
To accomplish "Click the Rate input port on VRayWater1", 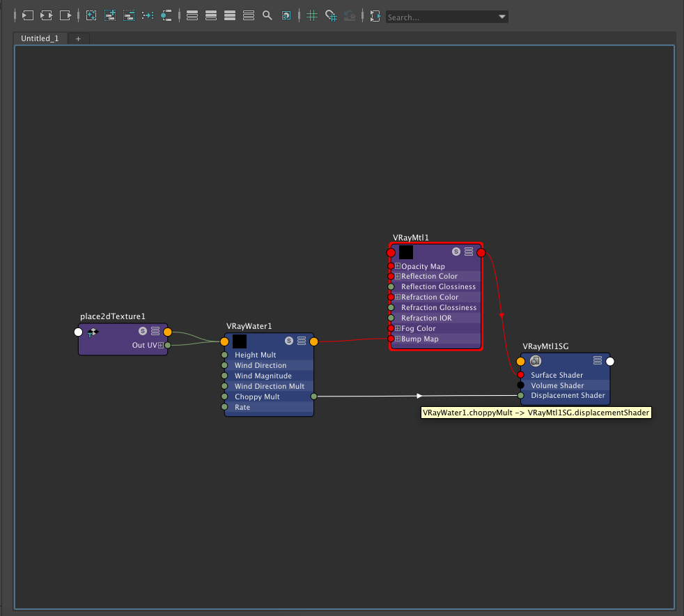I will (x=224, y=406).
